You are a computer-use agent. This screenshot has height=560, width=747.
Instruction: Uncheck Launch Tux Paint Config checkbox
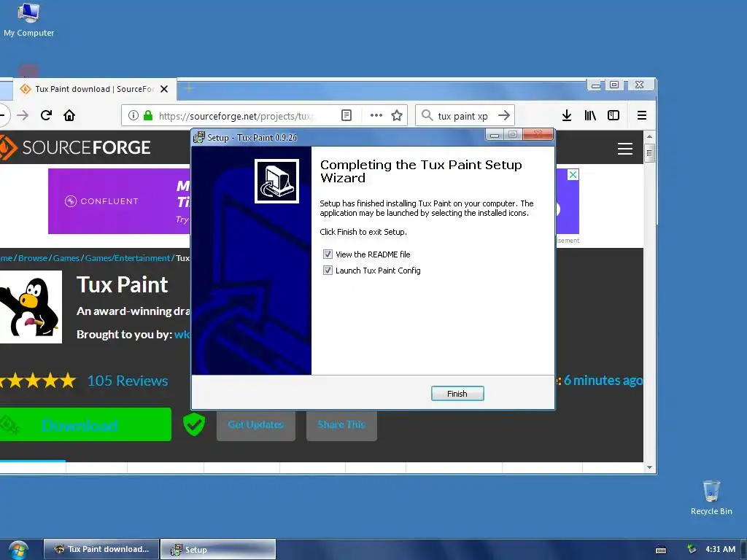point(328,271)
